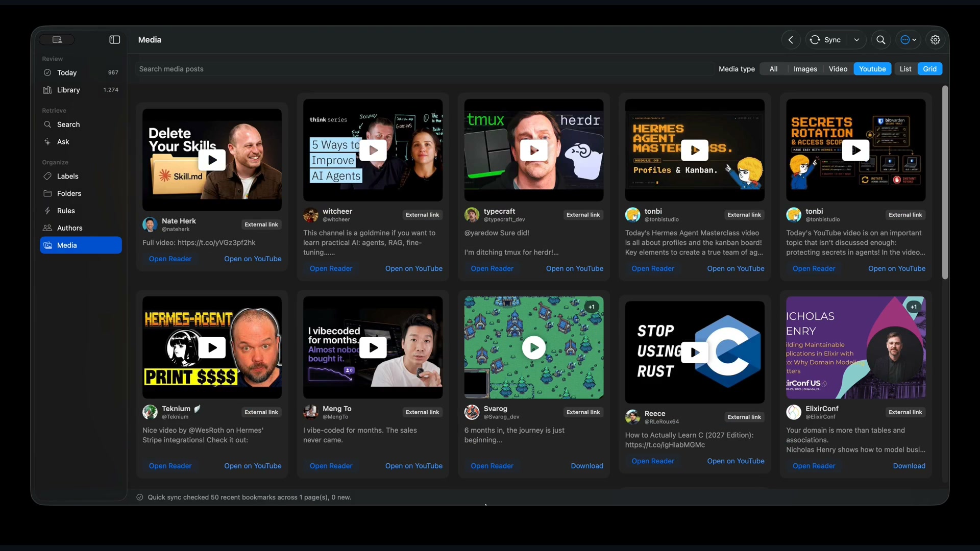980x551 pixels.
Task: Open Ask in the sidebar
Action: (81, 142)
